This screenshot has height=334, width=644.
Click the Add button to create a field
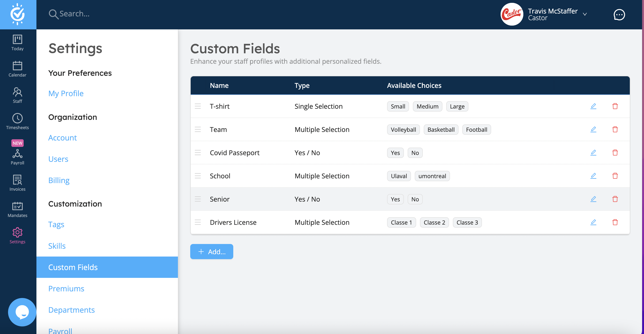212,252
